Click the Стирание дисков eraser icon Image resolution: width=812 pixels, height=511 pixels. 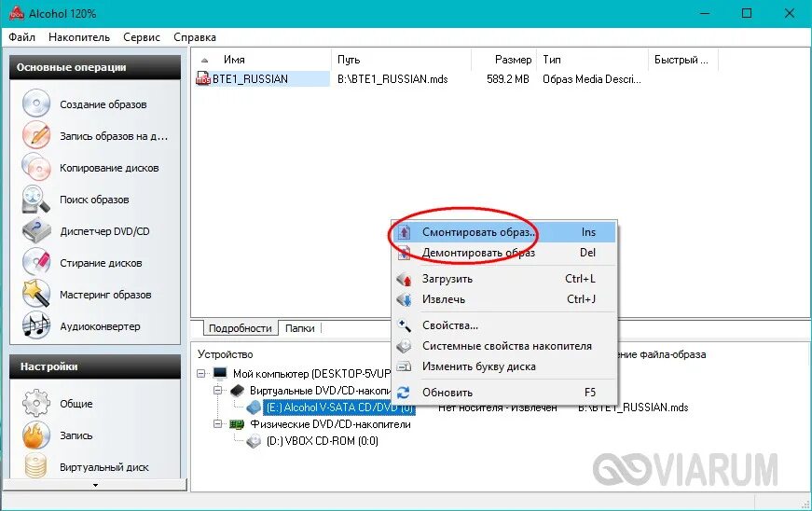pyautogui.click(x=35, y=262)
